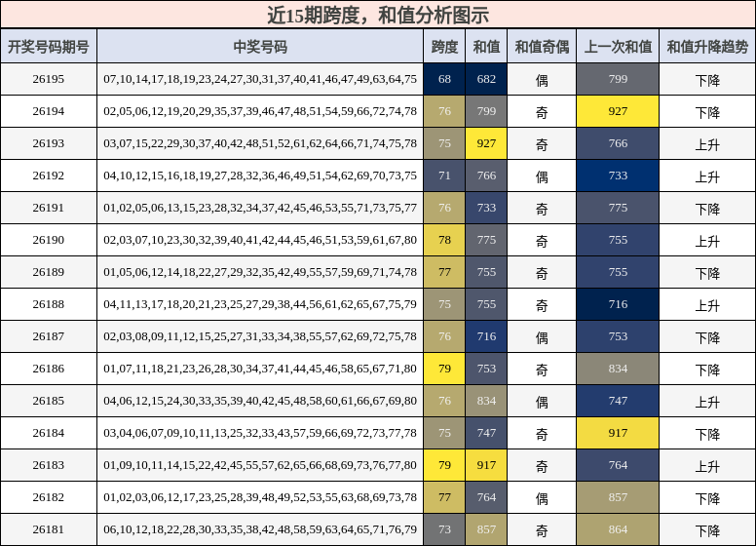Click the 和值 column header
Image resolution: width=756 pixels, height=546 pixels.
click(x=486, y=47)
